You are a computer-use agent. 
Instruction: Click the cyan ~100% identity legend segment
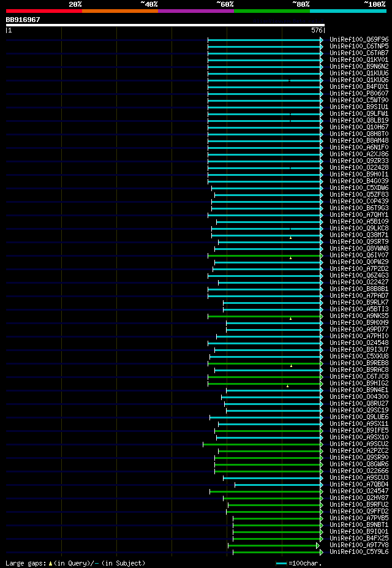tap(348, 11)
